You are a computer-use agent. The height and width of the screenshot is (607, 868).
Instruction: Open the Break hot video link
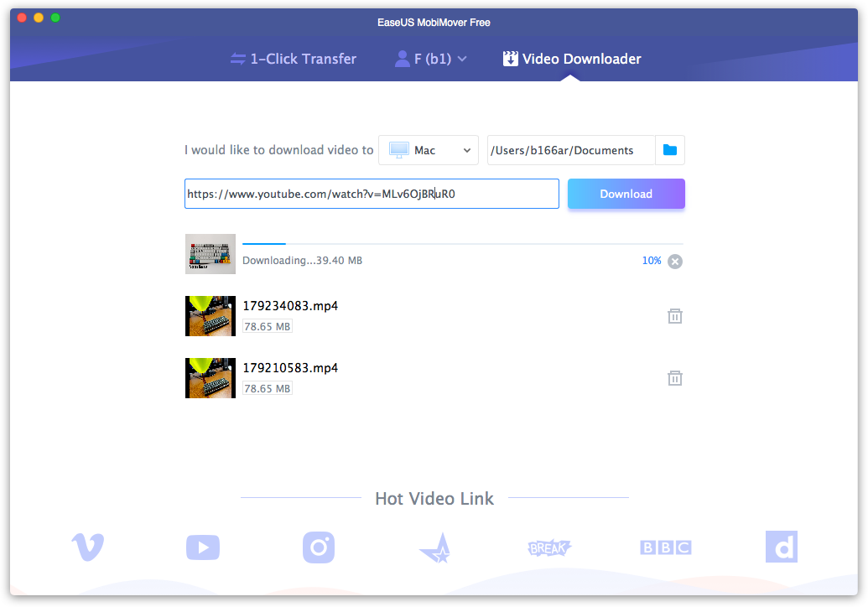[x=549, y=547]
